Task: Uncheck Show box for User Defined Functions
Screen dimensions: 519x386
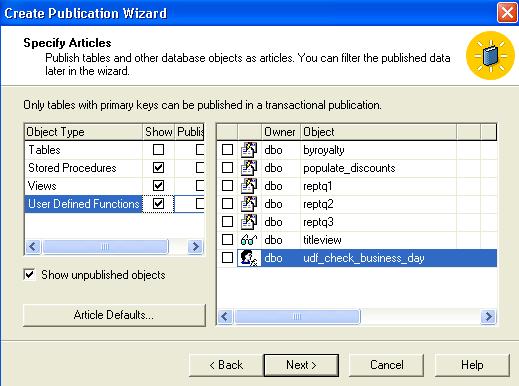Action: pyautogui.click(x=158, y=203)
